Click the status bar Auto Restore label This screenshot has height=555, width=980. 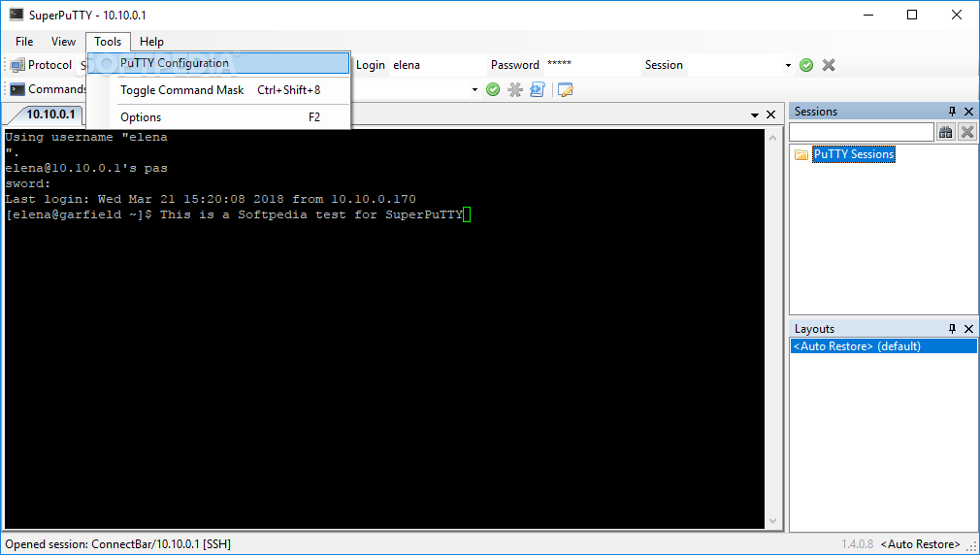click(x=920, y=544)
